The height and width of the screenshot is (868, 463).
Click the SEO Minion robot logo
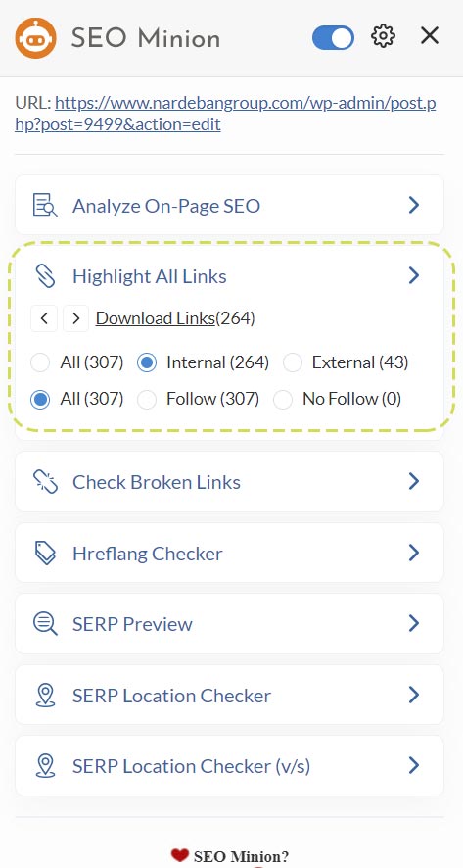click(x=35, y=37)
